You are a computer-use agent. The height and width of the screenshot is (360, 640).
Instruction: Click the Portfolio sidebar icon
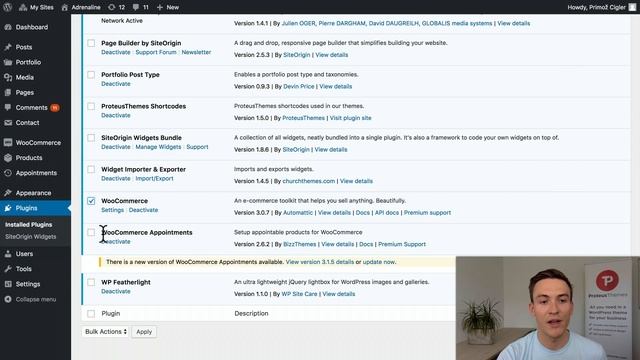click(8, 62)
